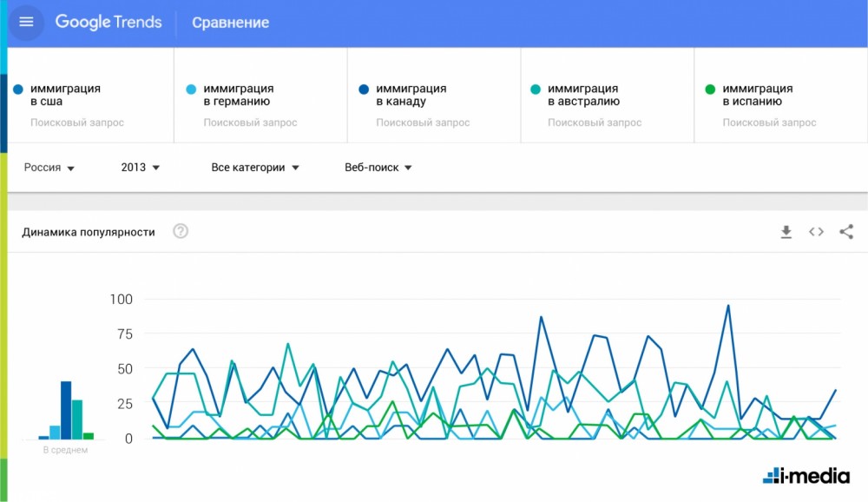Image resolution: width=868 pixels, height=502 pixels.
Task: Click the иммиграция в австралию term
Action: pos(583,95)
